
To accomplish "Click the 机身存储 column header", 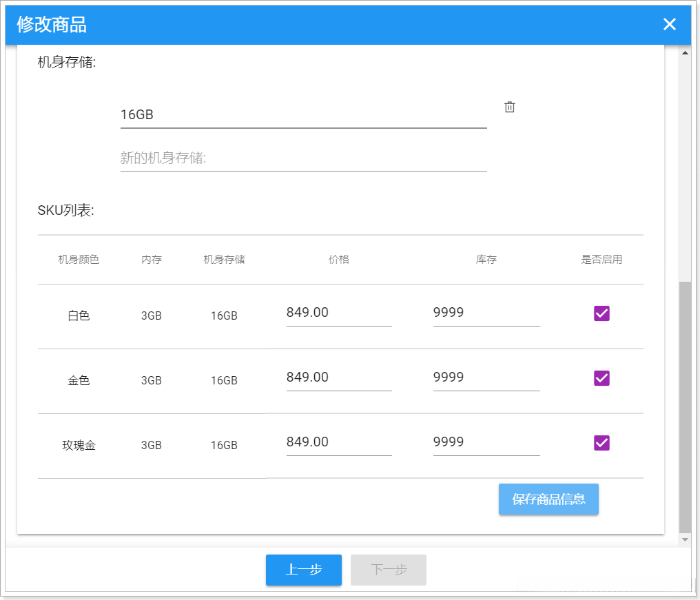I will [224, 260].
